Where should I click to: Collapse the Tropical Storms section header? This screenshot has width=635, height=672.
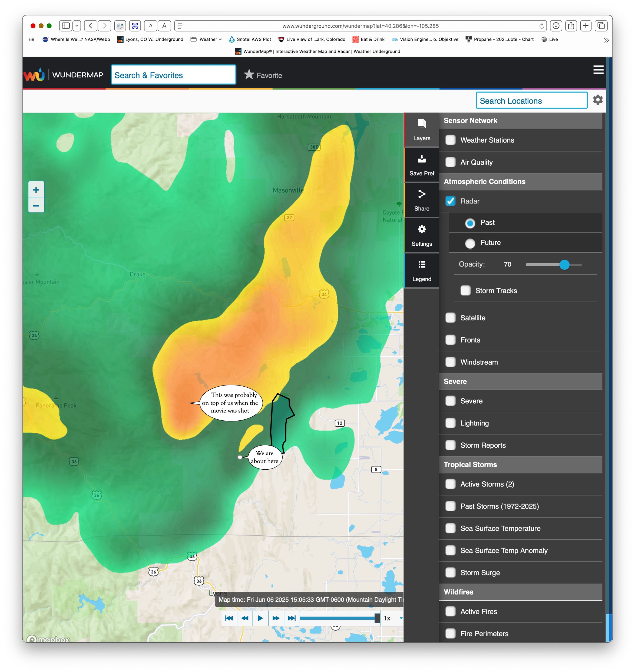pos(520,465)
